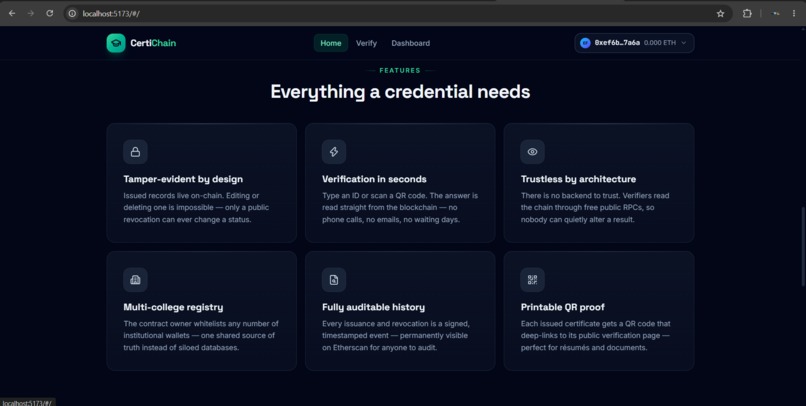Click the 0xef6b…7a6a wallet address

click(x=617, y=43)
